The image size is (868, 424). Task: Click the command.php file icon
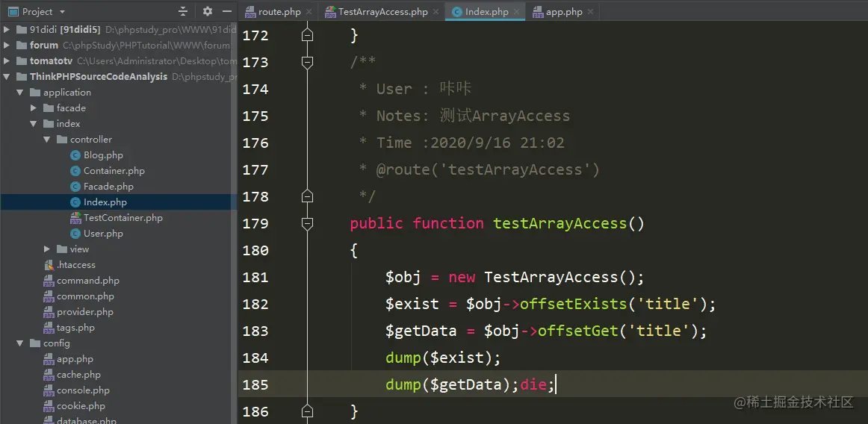point(49,281)
